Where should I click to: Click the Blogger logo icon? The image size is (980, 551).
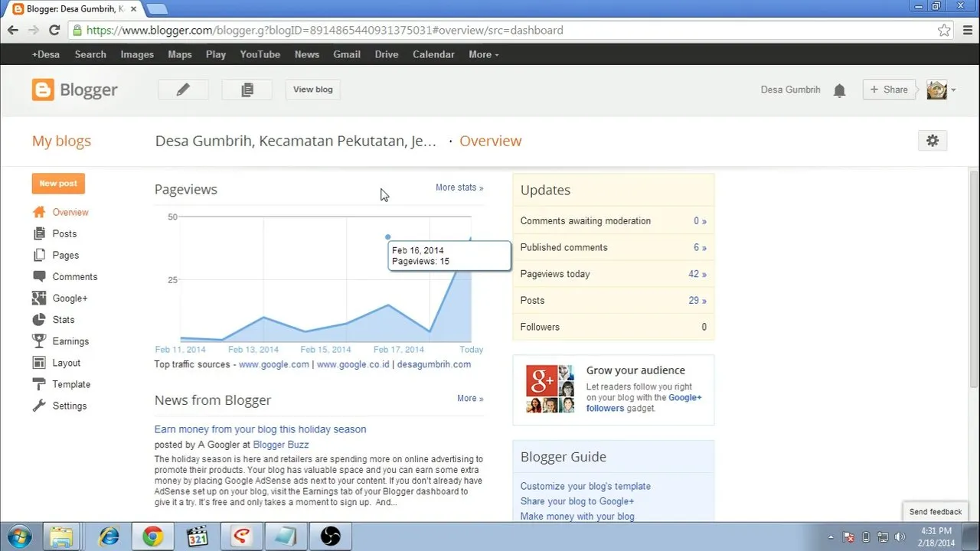click(43, 90)
